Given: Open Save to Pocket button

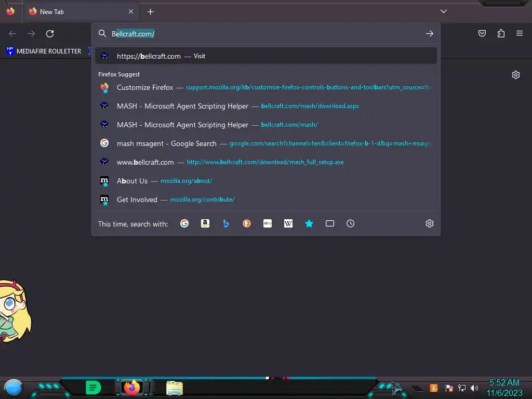Looking at the screenshot, I should click(x=482, y=33).
